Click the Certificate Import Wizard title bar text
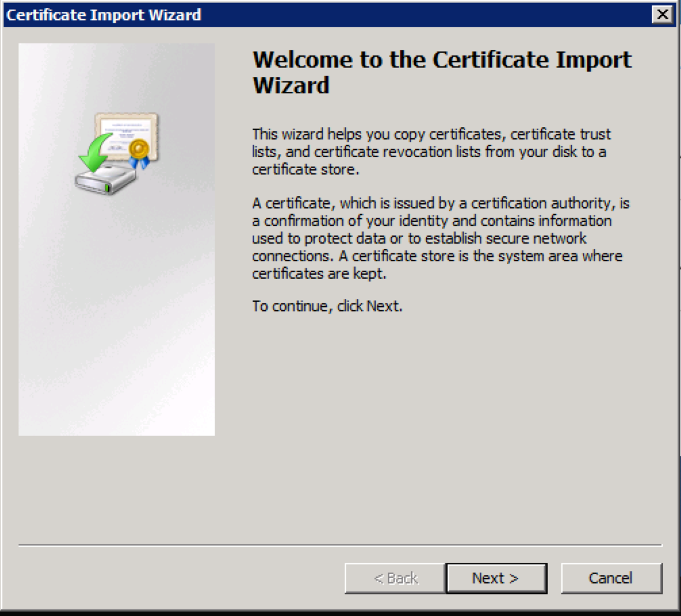 [103, 15]
